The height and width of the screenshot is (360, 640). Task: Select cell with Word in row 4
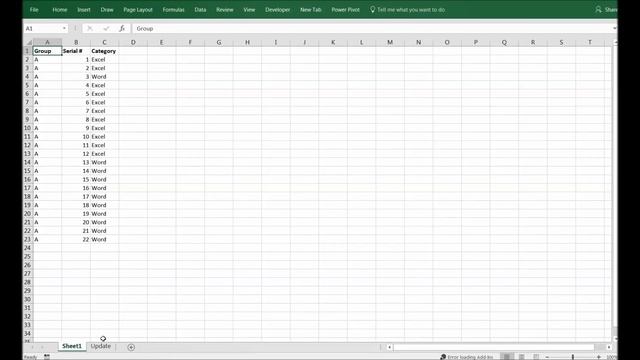[x=104, y=77]
